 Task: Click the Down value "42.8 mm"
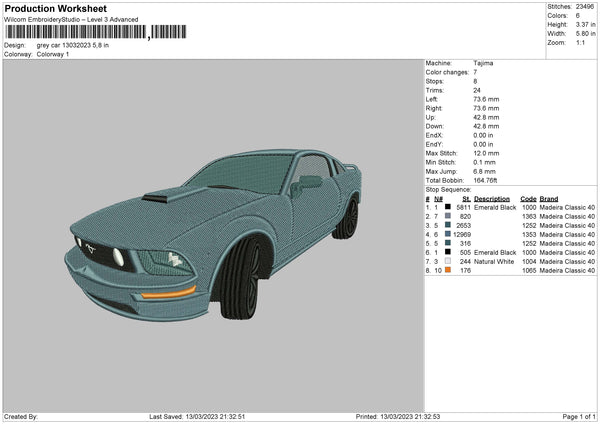(x=486, y=126)
